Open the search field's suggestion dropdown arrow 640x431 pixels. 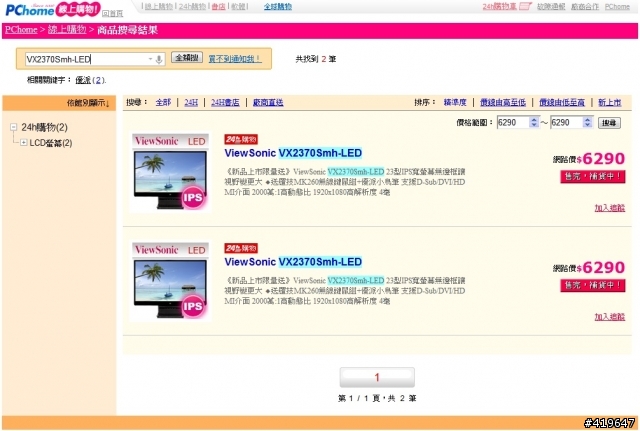150,59
